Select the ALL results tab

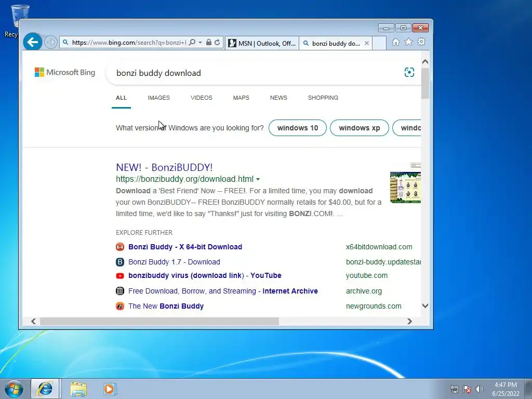(x=121, y=98)
